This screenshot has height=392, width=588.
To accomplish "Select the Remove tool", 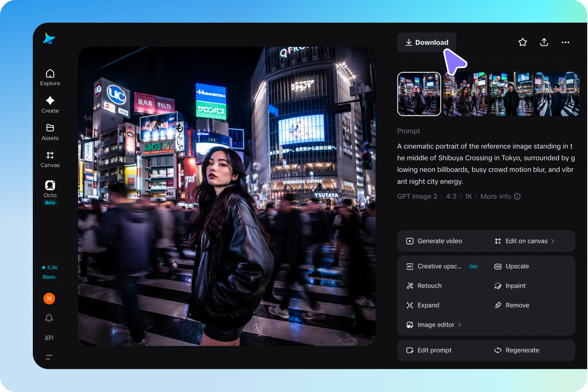I will (x=512, y=305).
